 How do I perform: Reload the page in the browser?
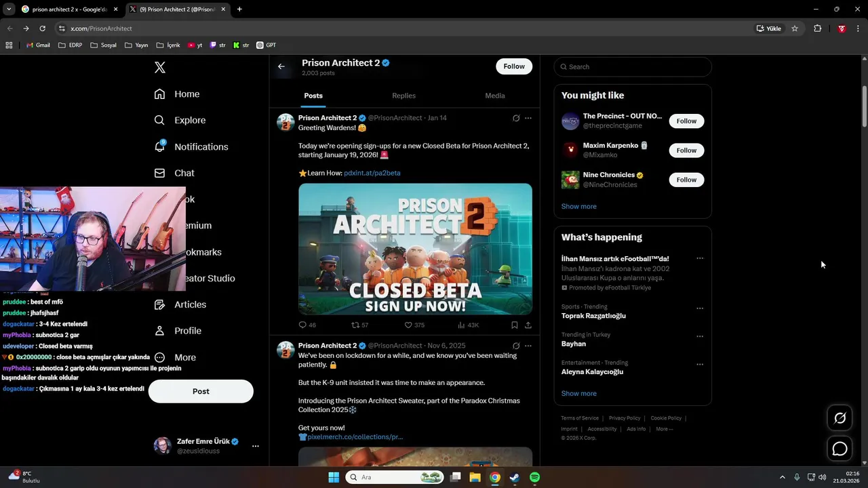(42, 28)
